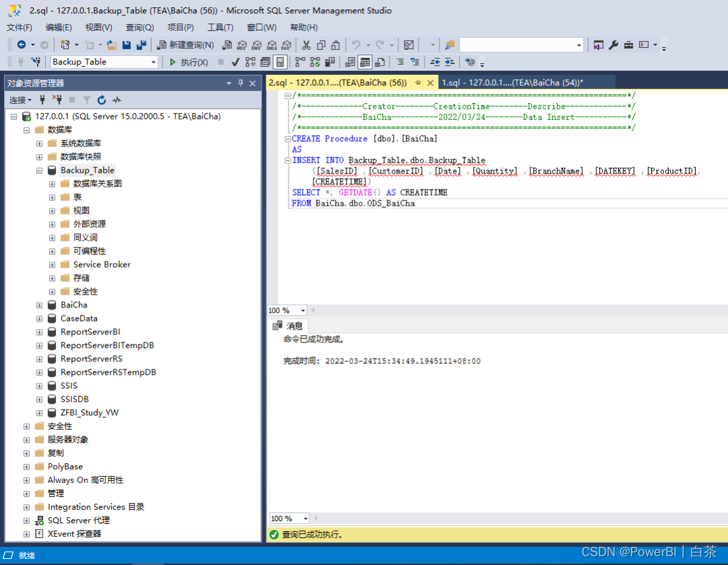The width and height of the screenshot is (728, 565).
Task: Click the 新建查询(N) button
Action: pyautogui.click(x=186, y=45)
